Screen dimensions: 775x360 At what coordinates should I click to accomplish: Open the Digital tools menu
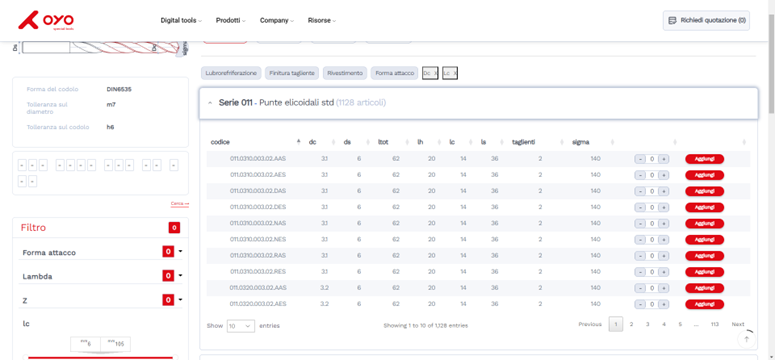(x=181, y=21)
